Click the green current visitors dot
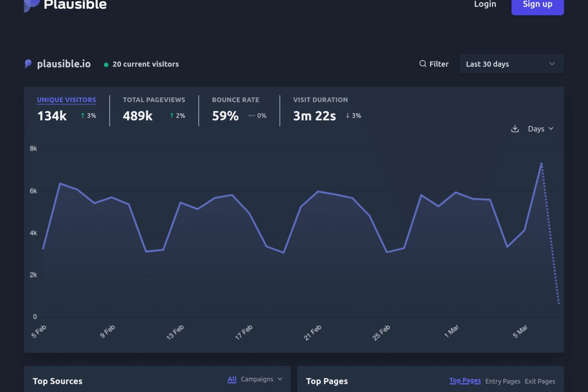Image resolution: width=588 pixels, height=392 pixels. [x=106, y=64]
